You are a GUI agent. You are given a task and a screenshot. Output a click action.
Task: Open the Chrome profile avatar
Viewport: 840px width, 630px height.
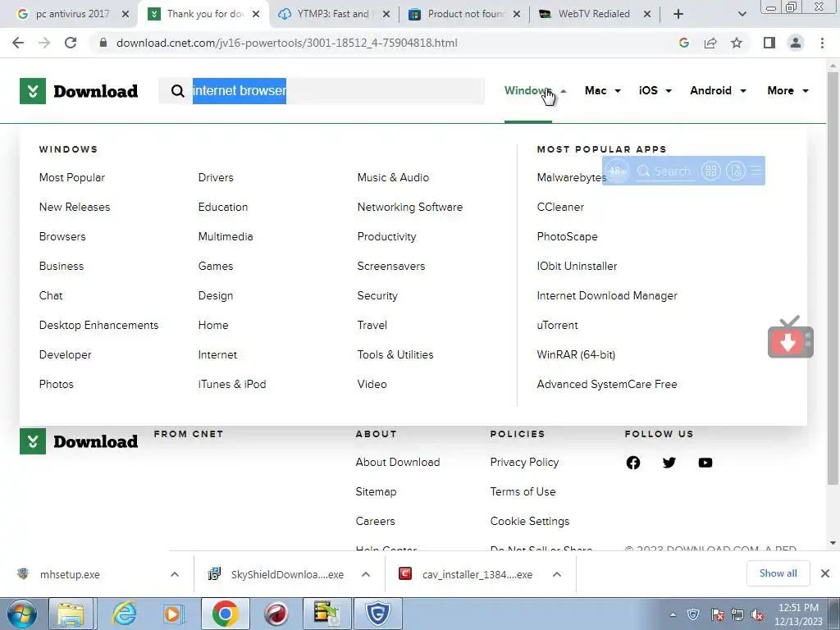796,43
